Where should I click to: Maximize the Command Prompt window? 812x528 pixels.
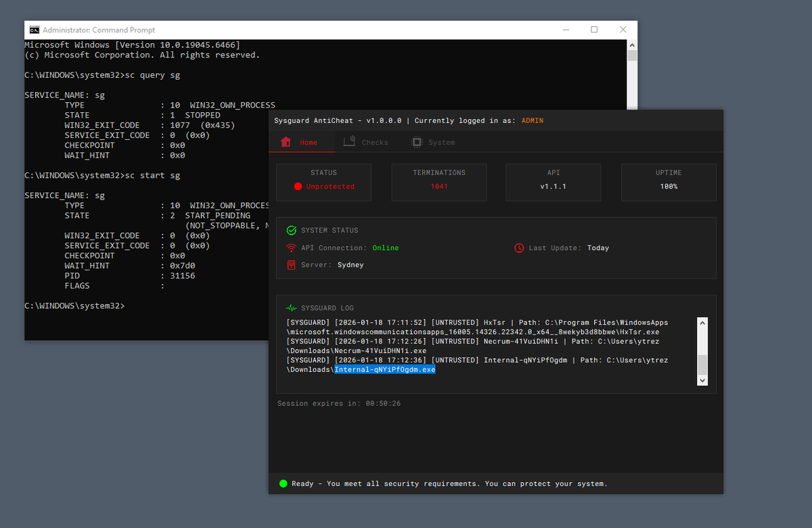(x=593, y=30)
